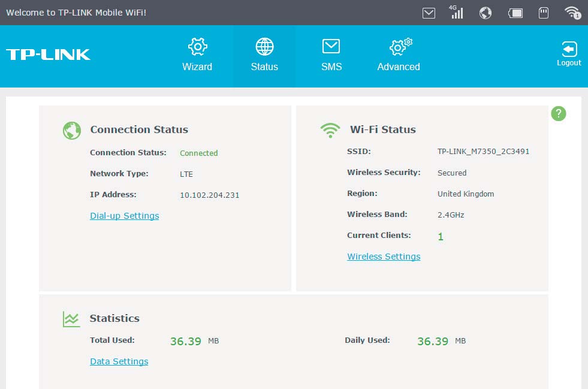Click the LTE network type value

(186, 174)
